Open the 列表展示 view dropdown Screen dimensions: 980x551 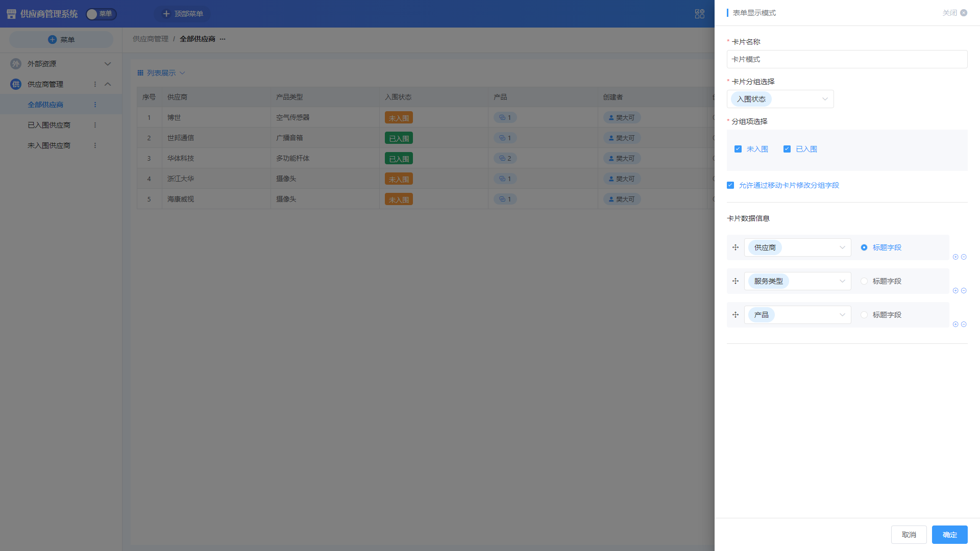tap(161, 73)
